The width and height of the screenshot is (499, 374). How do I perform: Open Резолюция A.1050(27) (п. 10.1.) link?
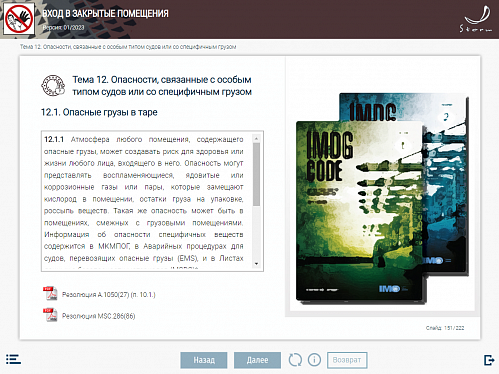pos(109,295)
